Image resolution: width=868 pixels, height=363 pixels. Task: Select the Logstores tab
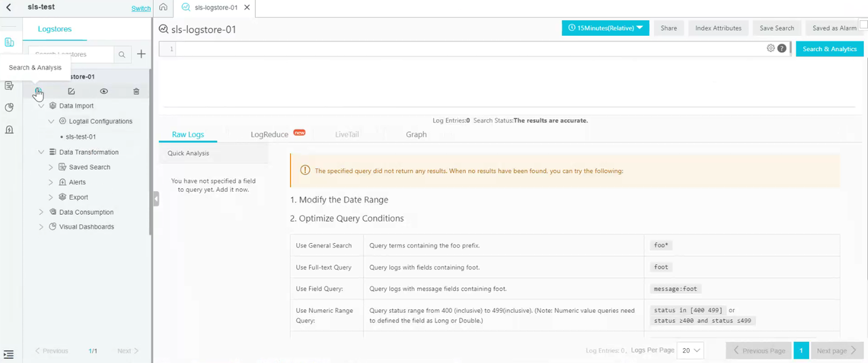(x=55, y=29)
